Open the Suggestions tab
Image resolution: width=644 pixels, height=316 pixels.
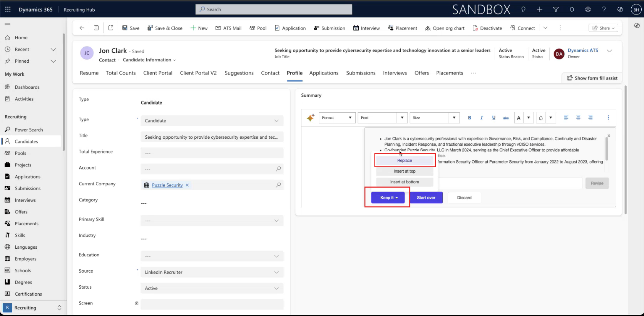[x=239, y=73]
